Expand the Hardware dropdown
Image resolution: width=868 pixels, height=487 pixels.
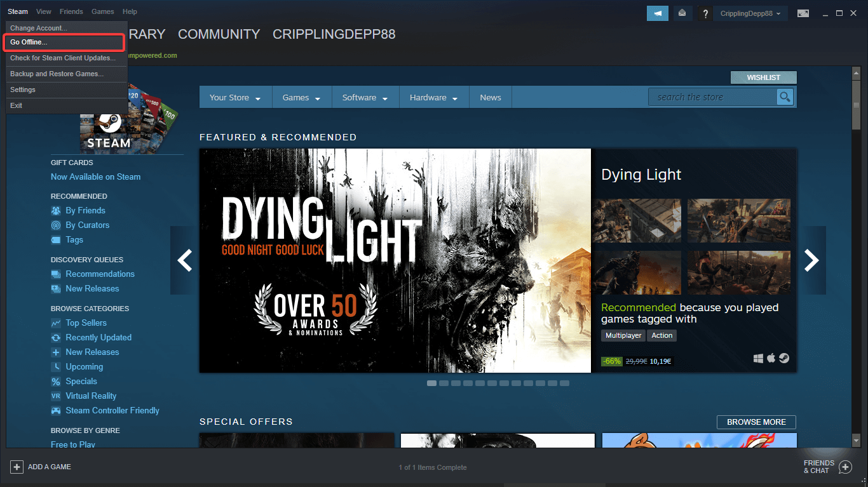tap(434, 98)
